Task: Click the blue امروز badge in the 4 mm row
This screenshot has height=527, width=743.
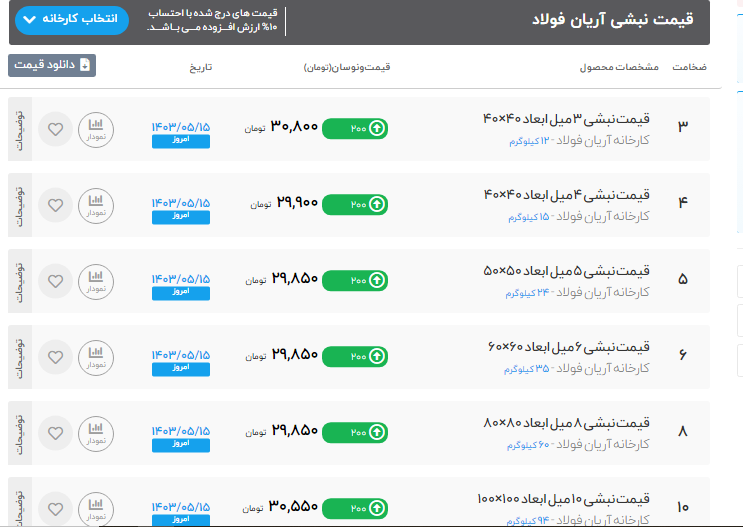Action: coord(181,215)
